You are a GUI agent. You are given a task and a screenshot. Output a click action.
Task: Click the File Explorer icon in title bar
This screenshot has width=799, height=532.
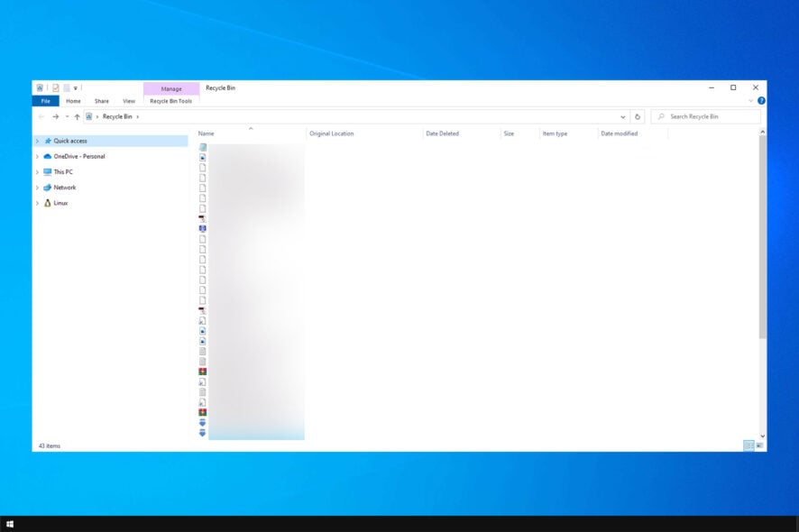[39, 87]
